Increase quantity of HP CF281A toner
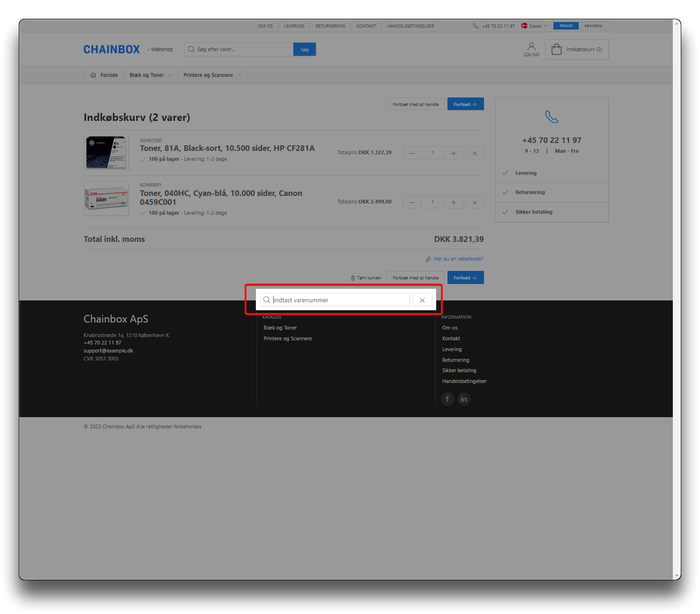Image resolution: width=700 pixels, height=614 pixels. [454, 153]
